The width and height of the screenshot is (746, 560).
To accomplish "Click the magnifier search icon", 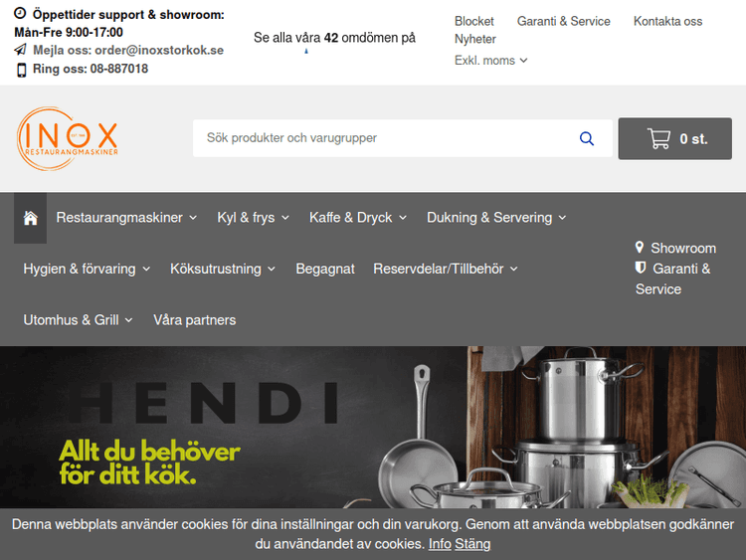I will 587,138.
